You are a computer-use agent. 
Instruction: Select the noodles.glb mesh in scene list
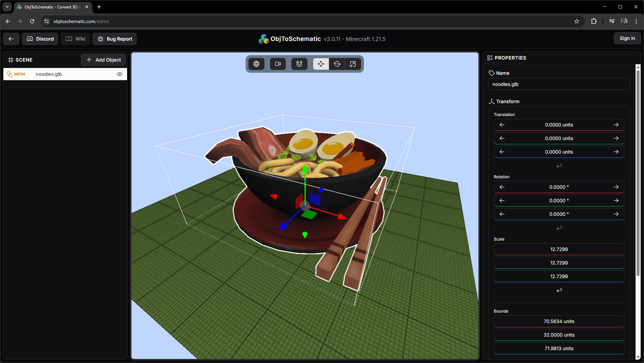pos(49,74)
